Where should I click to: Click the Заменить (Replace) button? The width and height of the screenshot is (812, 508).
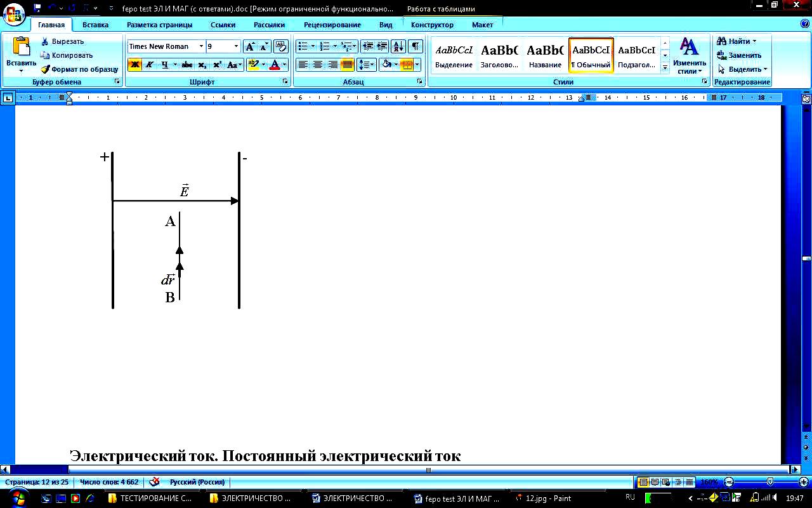tap(739, 55)
